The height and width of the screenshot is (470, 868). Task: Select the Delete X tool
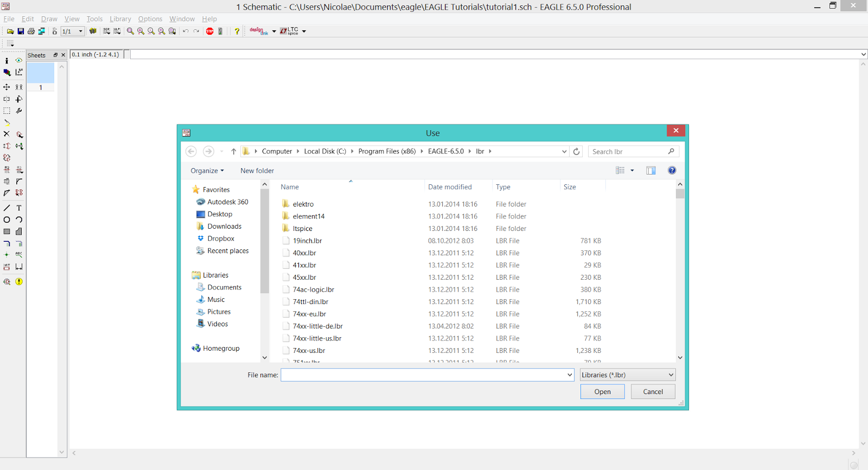click(x=7, y=134)
